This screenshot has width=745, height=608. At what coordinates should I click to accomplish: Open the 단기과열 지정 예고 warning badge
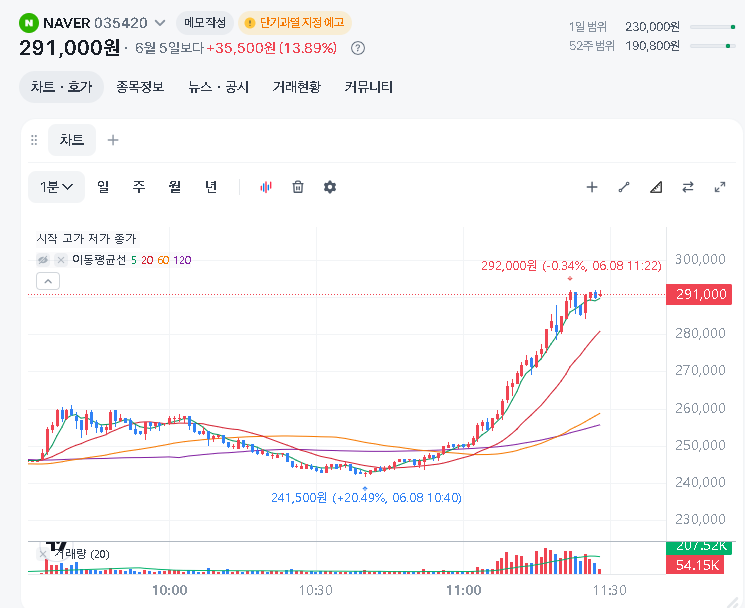coord(295,23)
